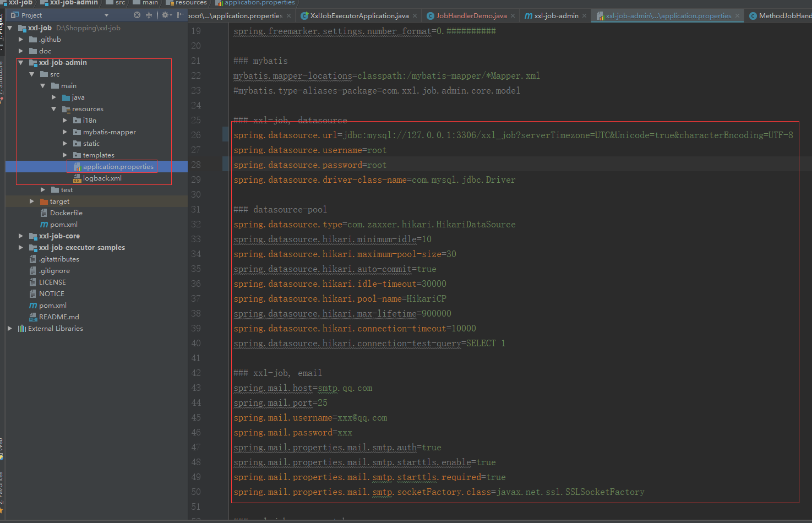Collapse the resources folder arrow

click(53, 108)
